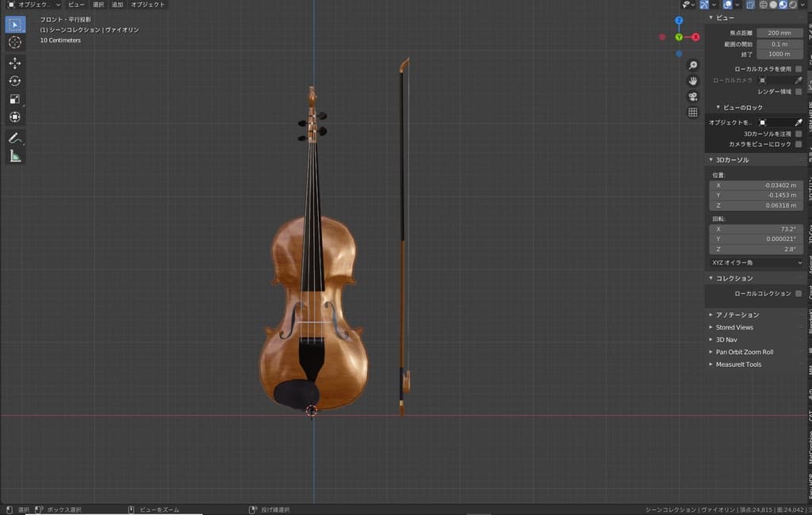Enable カメラをビューにロック checkbox
The image size is (812, 515).
coord(799,144)
